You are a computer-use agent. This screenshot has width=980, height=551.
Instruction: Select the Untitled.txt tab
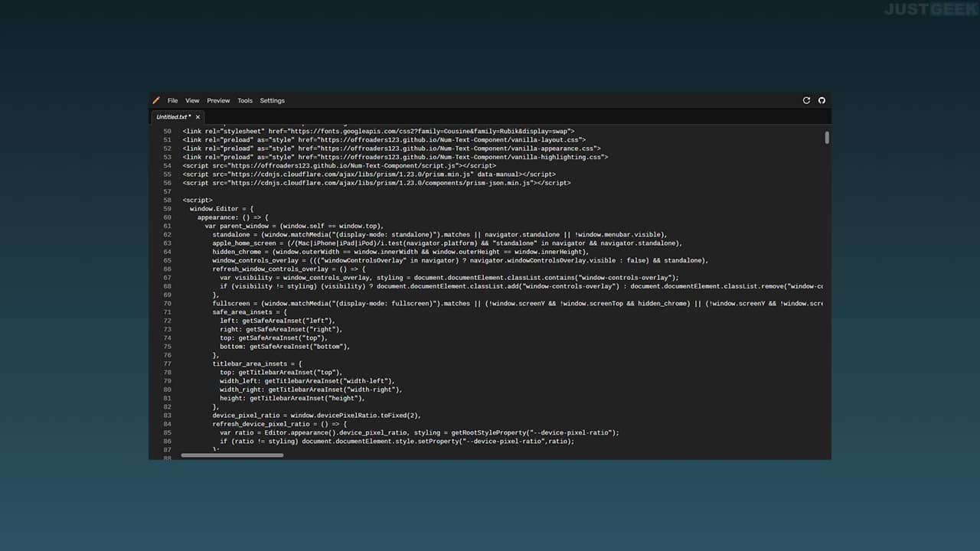click(x=178, y=117)
